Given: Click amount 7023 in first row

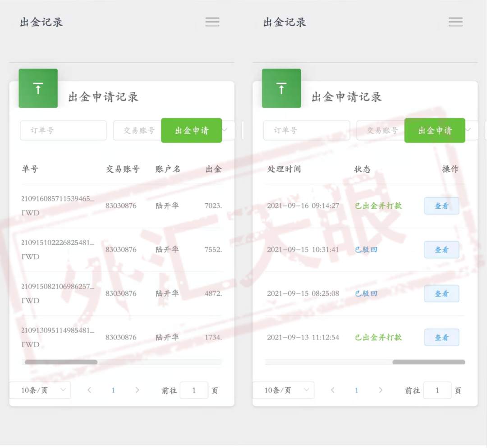Looking at the screenshot, I should (213, 206).
